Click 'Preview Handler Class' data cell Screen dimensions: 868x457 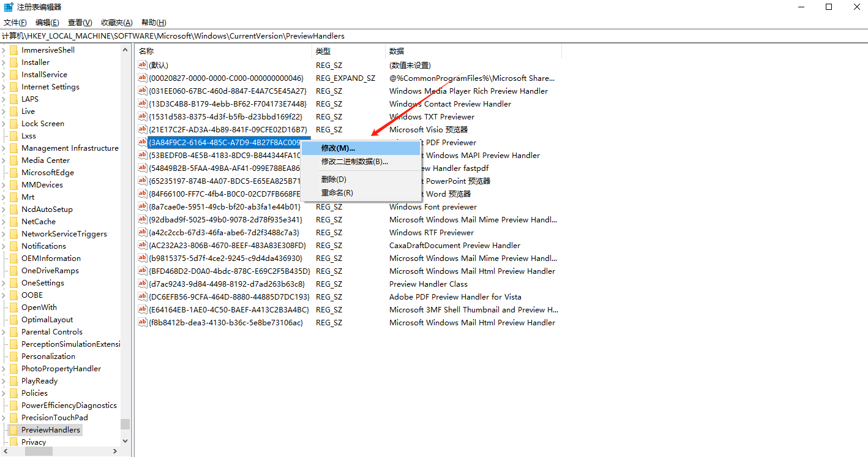[x=428, y=284]
